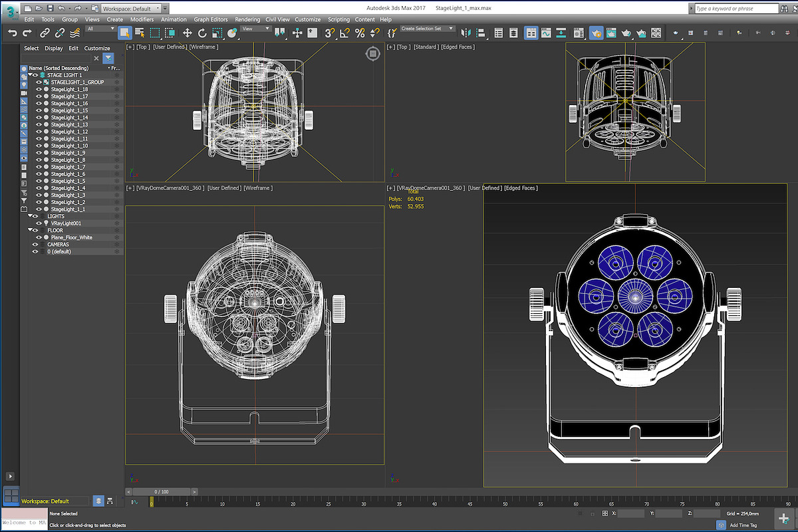Screen dimensions: 798x532
Task: Open the Customize menu in Scene Explorer
Action: pyautogui.click(x=97, y=48)
